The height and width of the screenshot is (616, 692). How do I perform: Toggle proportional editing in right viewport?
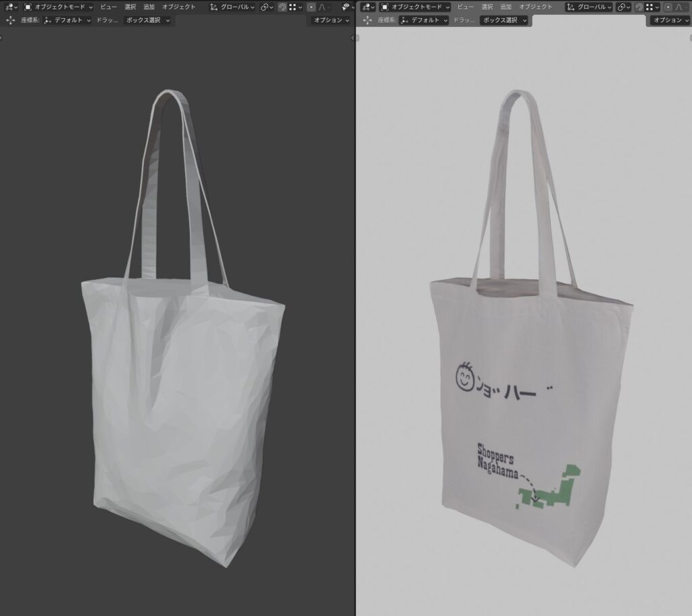click(668, 7)
